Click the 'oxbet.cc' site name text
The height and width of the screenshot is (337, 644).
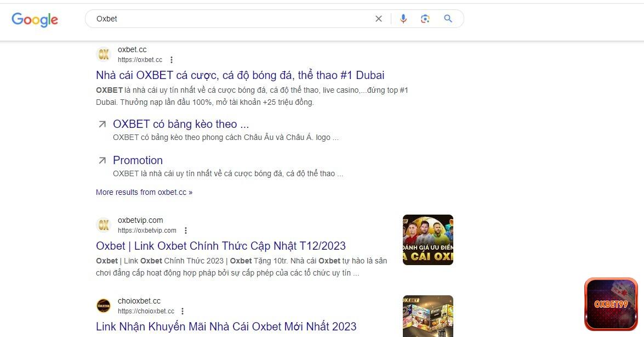132,49
